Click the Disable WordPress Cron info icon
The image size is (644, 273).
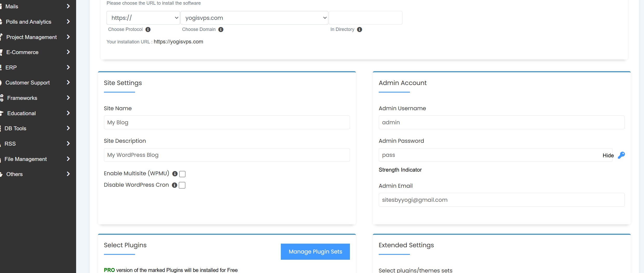[175, 185]
